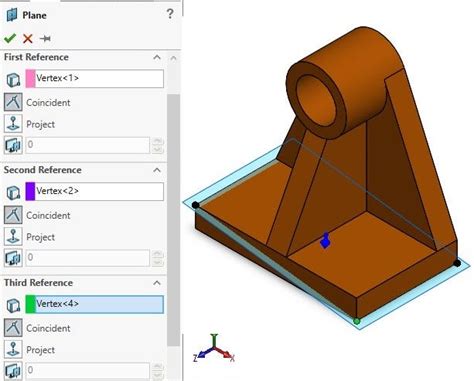Viewport: 474px width, 381px height.
Task: Click the green color swatch beside Vertex<4>
Action: point(30,304)
